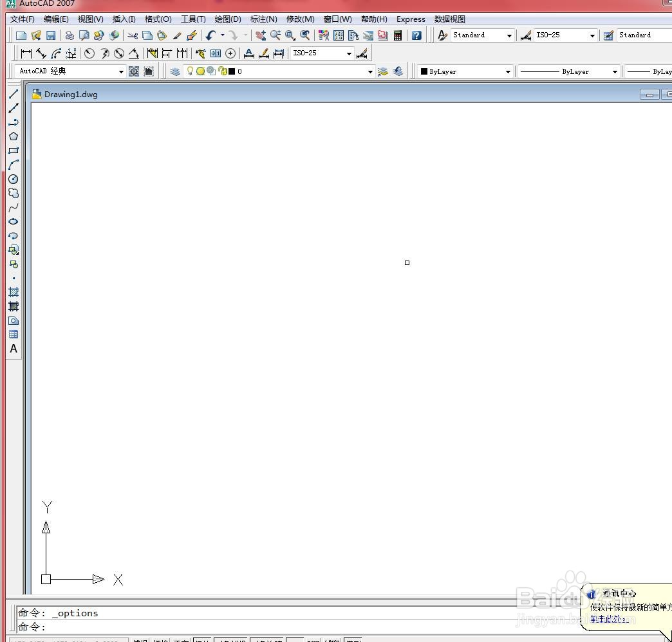Select the Circle tool

(14, 179)
